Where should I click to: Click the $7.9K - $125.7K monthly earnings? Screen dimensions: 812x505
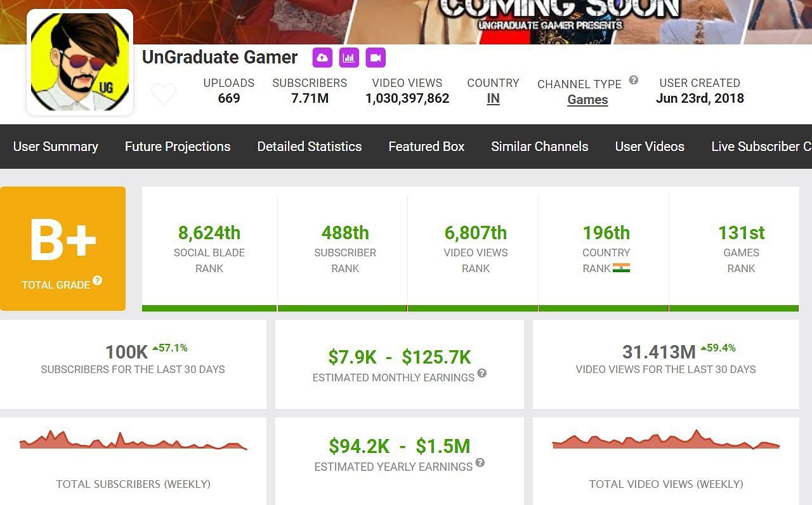400,357
